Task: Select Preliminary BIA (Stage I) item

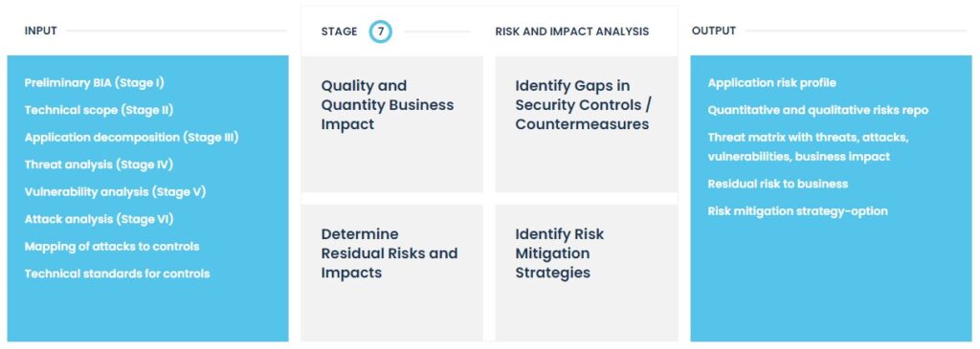Action: (x=95, y=82)
